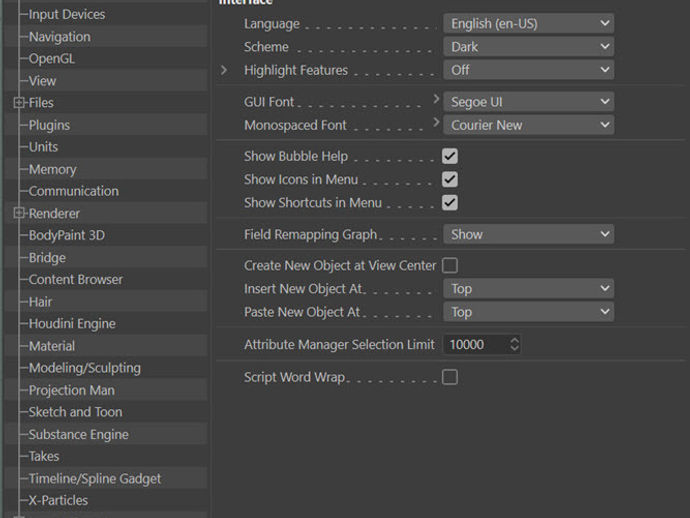Enable the Script Word Wrap checkbox
690x518 pixels.
point(450,377)
